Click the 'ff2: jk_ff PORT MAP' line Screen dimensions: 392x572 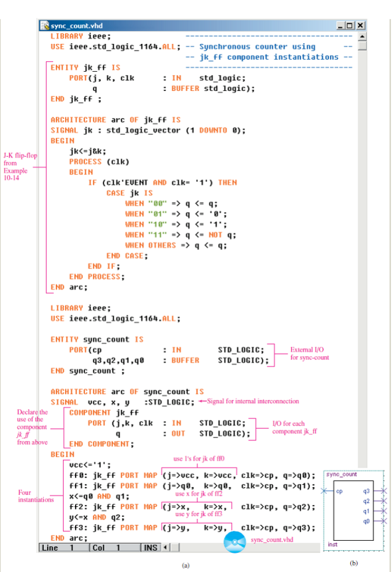pyautogui.click(x=193, y=507)
